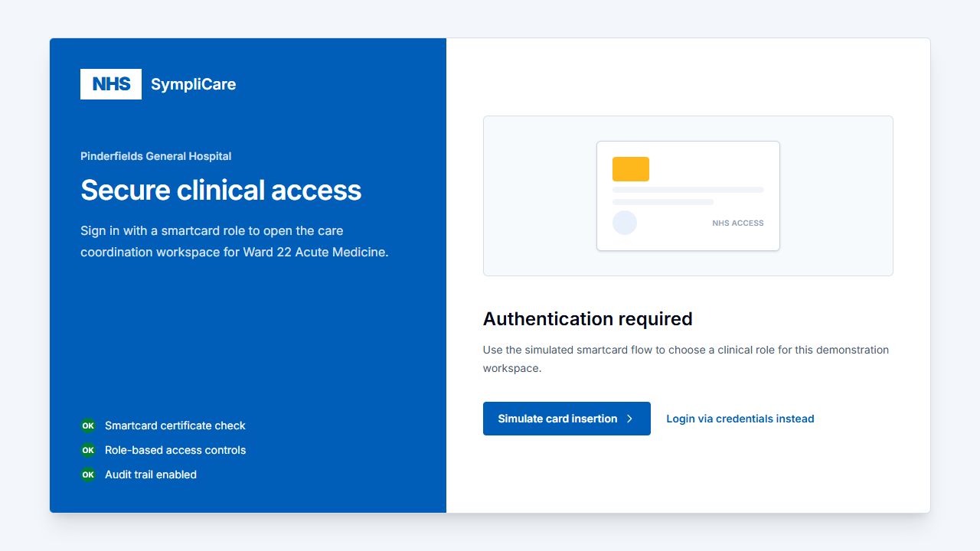Click the Role-based access controls text
Viewport: 980px width, 551px height.
(175, 450)
